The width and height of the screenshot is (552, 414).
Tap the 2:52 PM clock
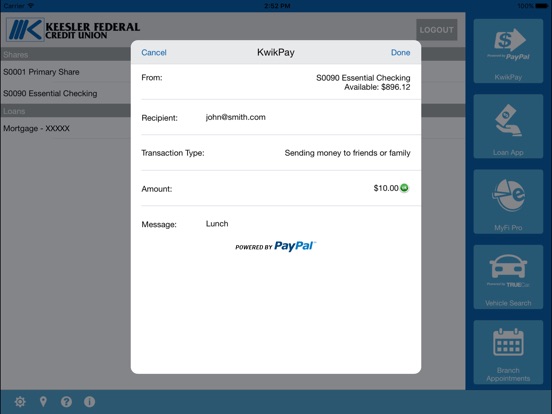coord(277,6)
